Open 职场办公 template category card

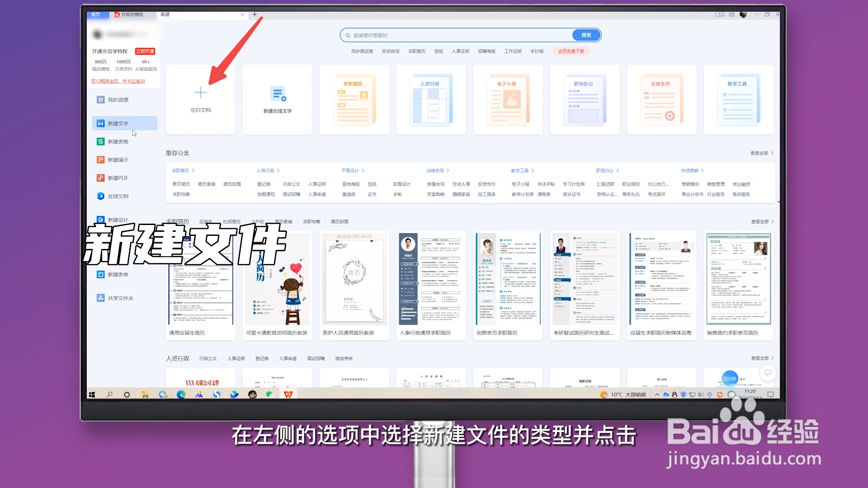coord(585,100)
